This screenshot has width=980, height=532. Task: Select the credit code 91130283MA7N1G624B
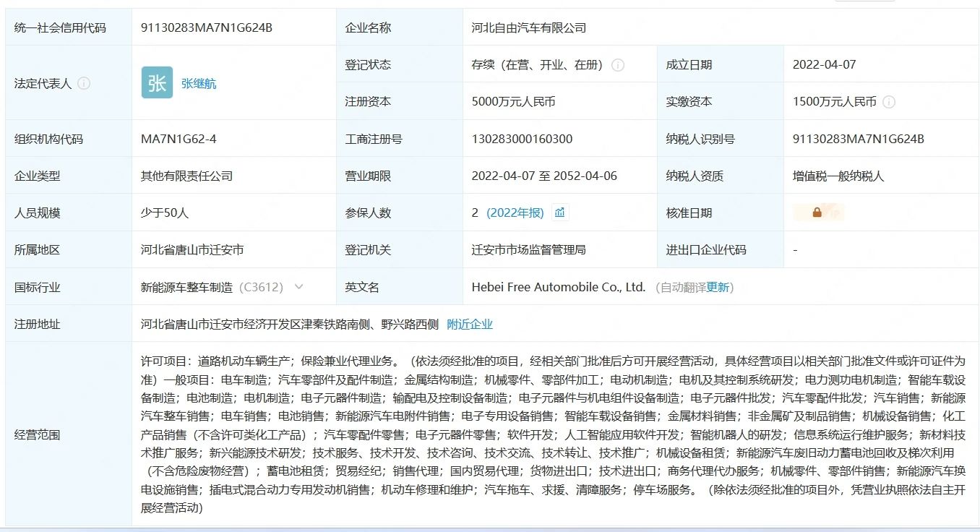[207, 27]
